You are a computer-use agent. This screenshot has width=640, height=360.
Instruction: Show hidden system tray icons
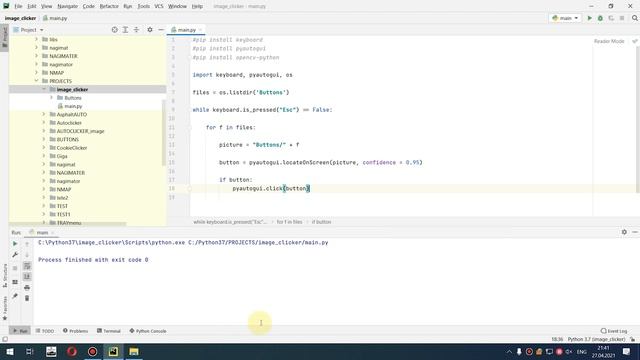pos(509,351)
